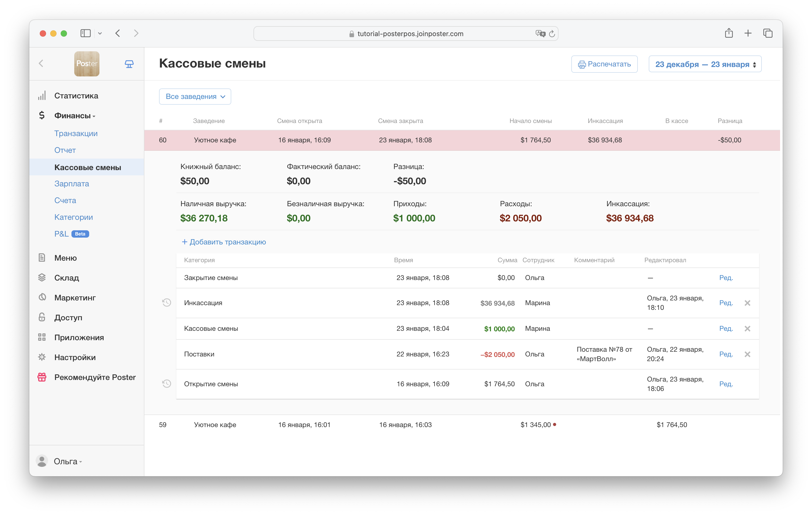Open the Все заведения dropdown

[195, 97]
